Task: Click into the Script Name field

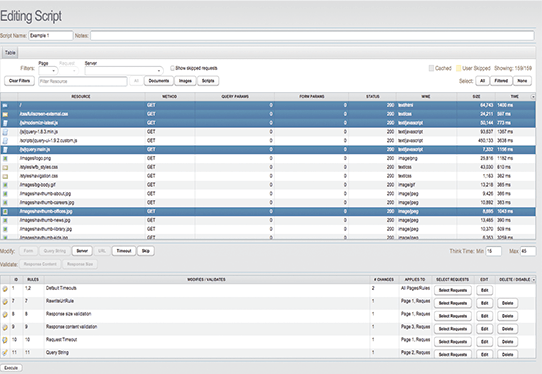Action: [50, 36]
